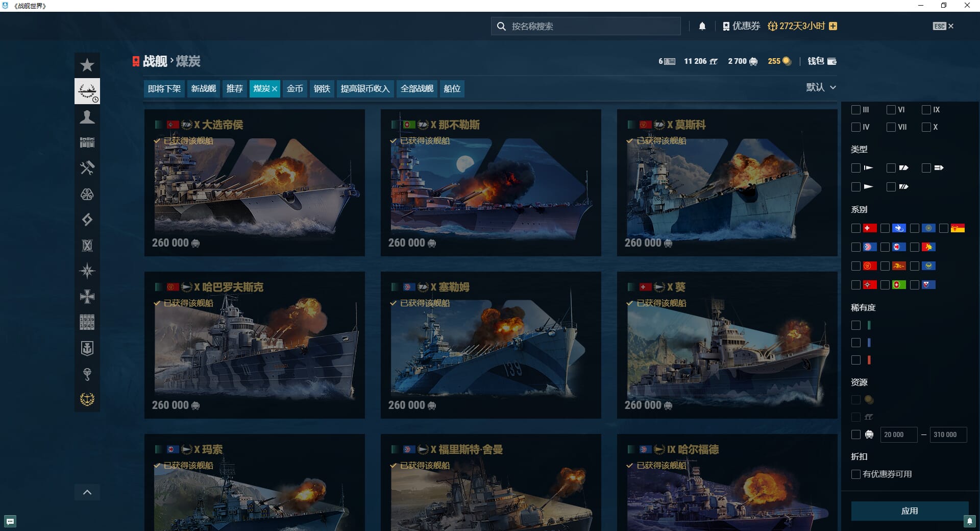Remove the 煤炭 filter with its X
The width and height of the screenshot is (980, 531).
pyautogui.click(x=275, y=89)
